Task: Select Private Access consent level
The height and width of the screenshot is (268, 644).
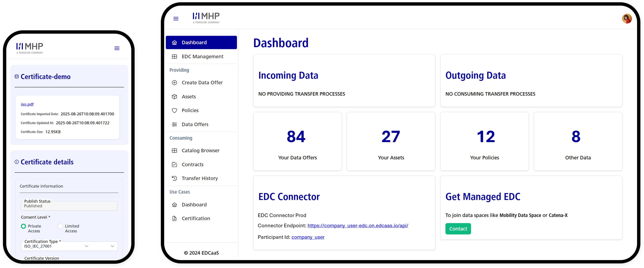Action: click(x=24, y=226)
